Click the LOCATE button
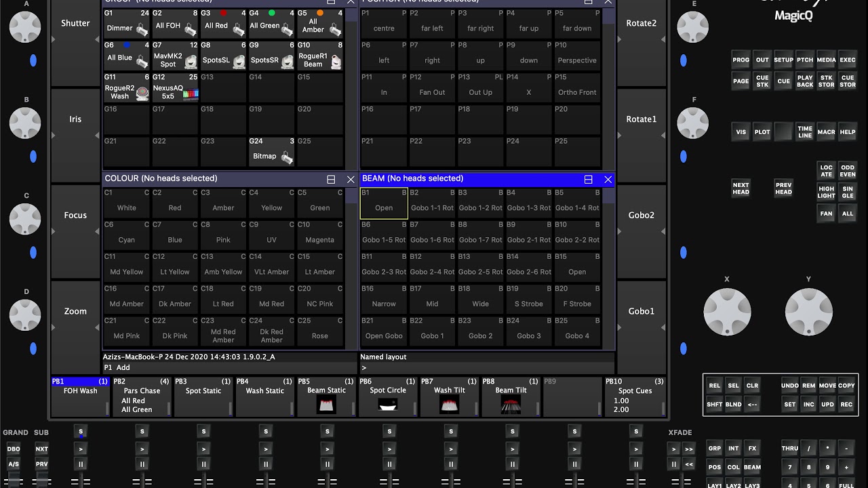 coord(826,171)
